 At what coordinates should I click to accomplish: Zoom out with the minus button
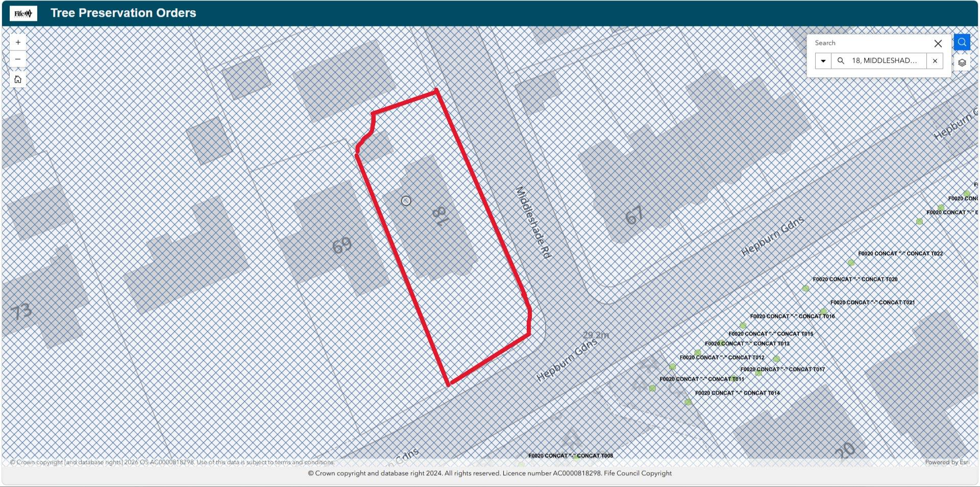[x=18, y=59]
